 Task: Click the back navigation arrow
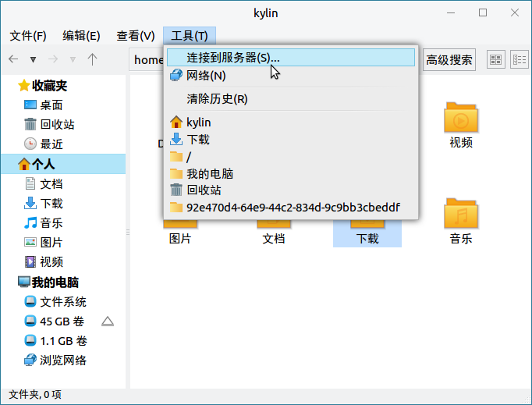click(13, 59)
